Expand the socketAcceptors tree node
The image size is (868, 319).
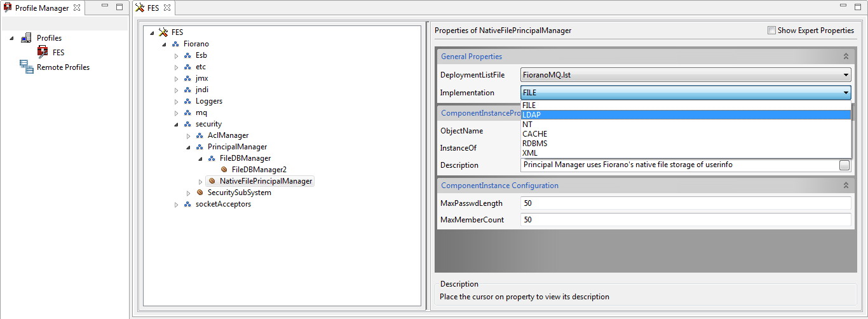[x=177, y=205]
